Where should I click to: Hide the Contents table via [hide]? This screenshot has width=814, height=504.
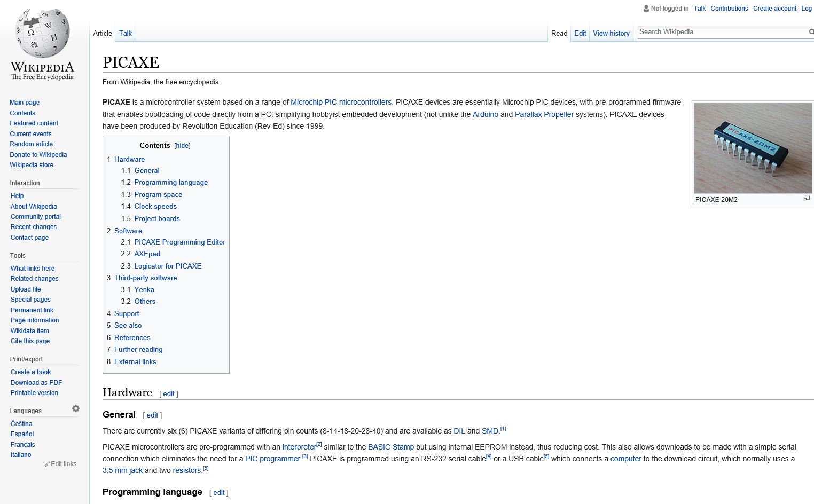point(182,146)
